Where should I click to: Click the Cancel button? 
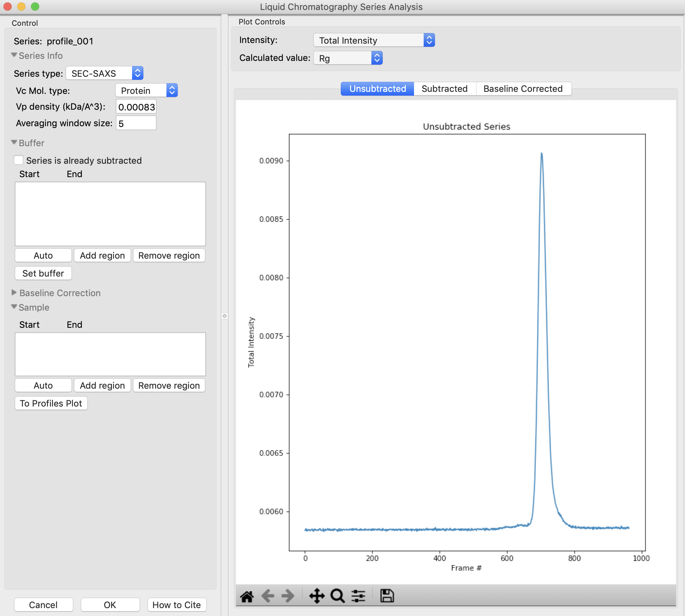click(x=43, y=605)
